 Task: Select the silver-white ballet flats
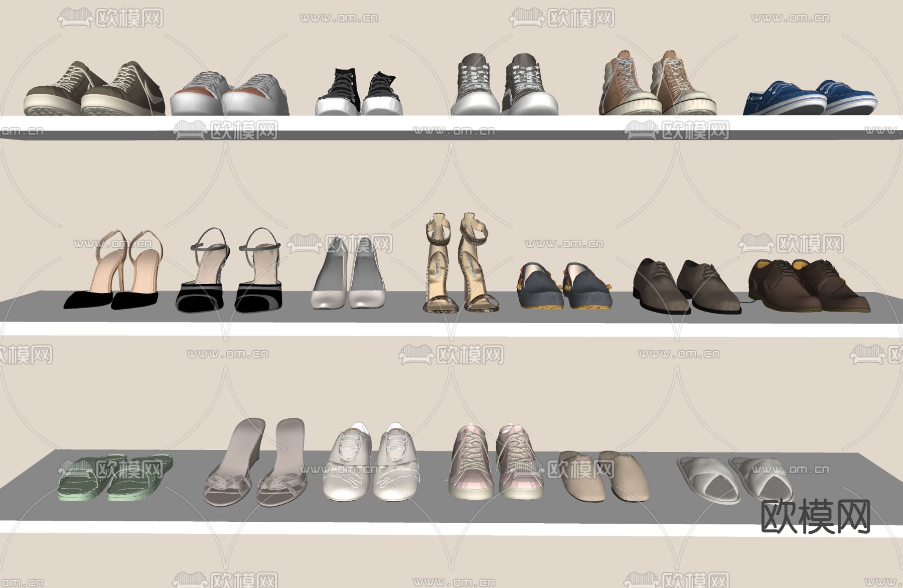tap(349, 273)
